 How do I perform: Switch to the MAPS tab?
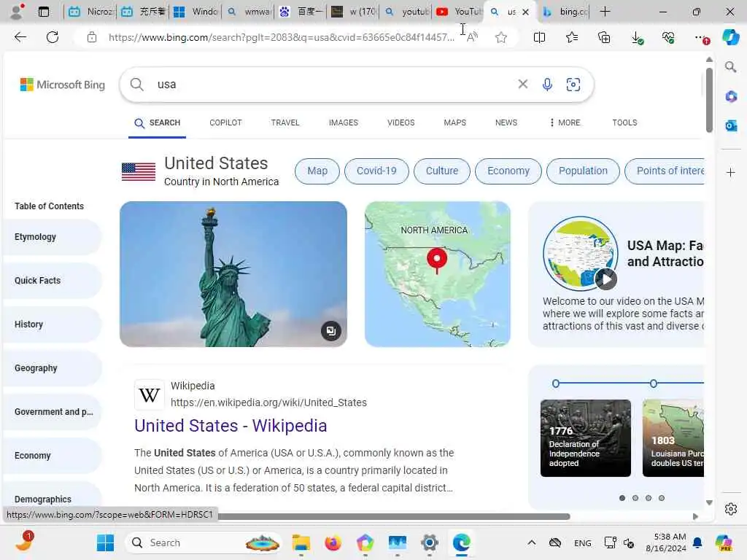[x=455, y=122]
